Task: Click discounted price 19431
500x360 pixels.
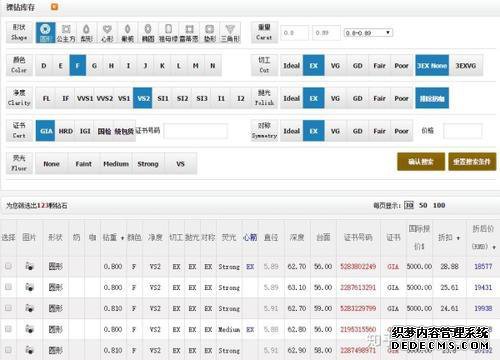Action: coord(483,287)
